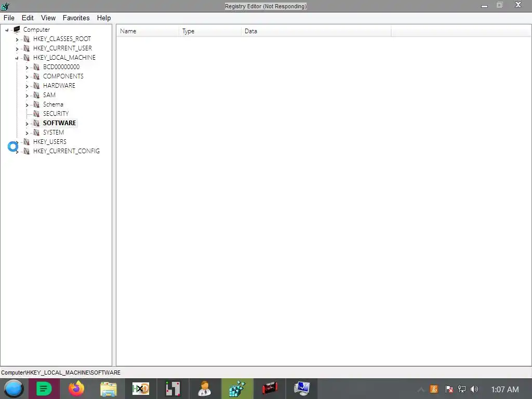Close the Registry Editor window
Viewport: 532px width, 399px height.
point(518,5)
